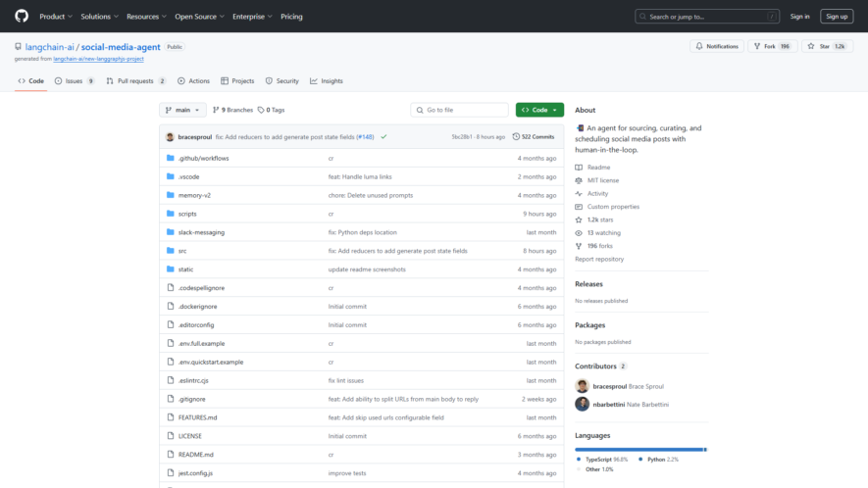Open the src folder icon
This screenshot has height=488, width=868.
click(x=171, y=251)
